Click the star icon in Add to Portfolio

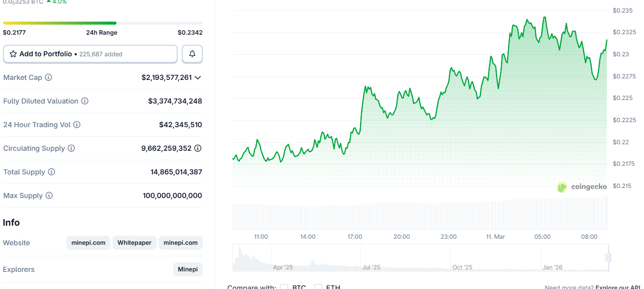(x=13, y=54)
